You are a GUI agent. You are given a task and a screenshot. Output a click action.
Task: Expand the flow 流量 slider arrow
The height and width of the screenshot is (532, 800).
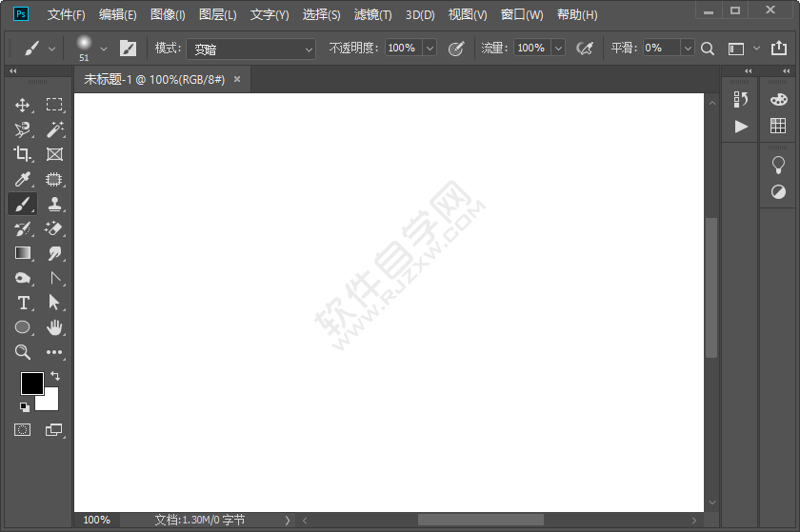pos(558,49)
